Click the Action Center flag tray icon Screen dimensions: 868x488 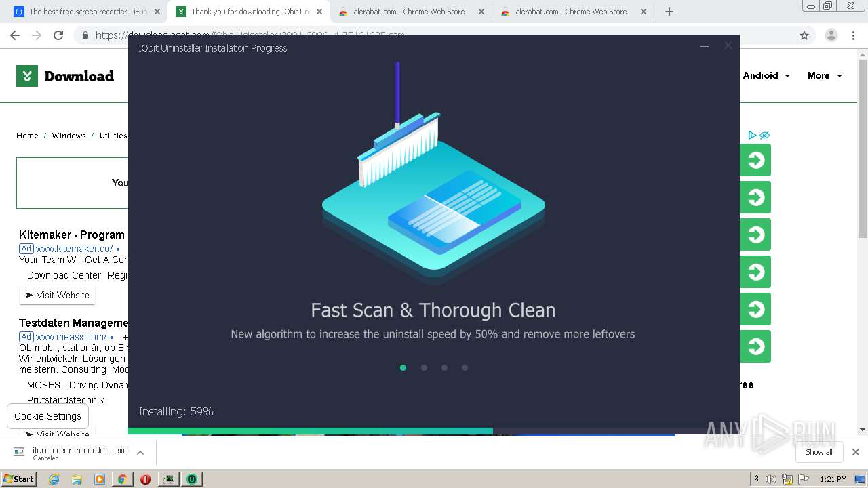click(x=804, y=479)
